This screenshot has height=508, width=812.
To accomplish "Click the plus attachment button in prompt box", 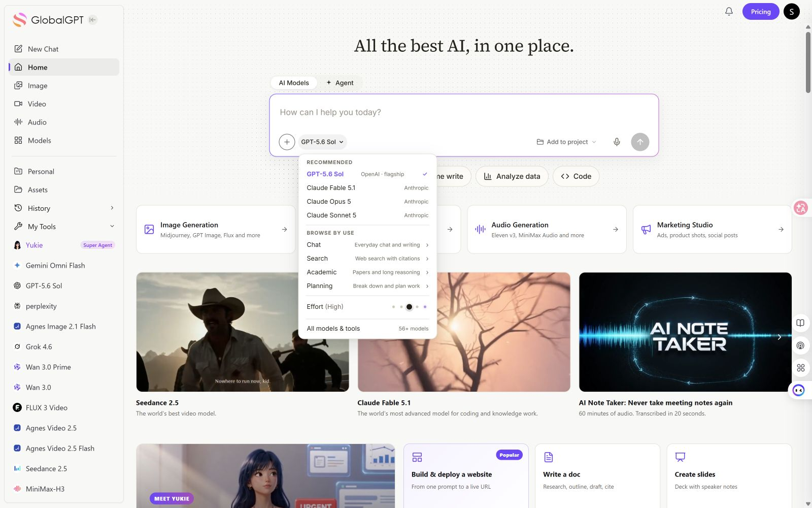I will point(287,142).
